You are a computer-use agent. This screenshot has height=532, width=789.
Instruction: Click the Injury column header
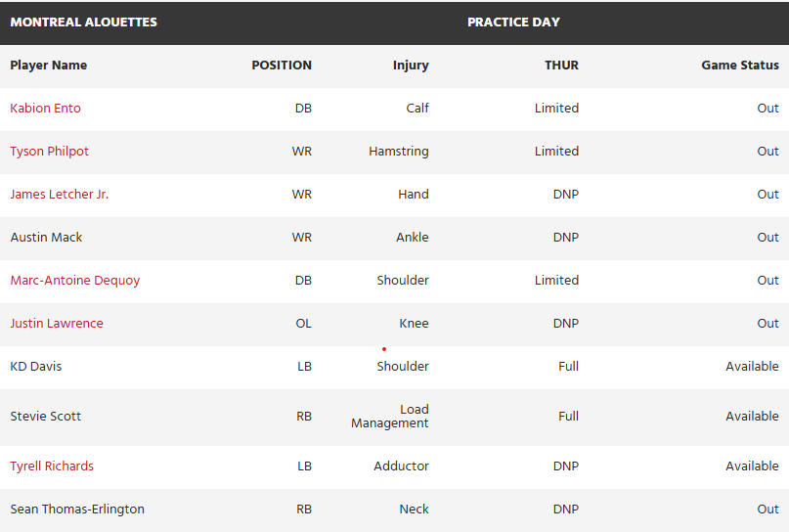tap(411, 66)
